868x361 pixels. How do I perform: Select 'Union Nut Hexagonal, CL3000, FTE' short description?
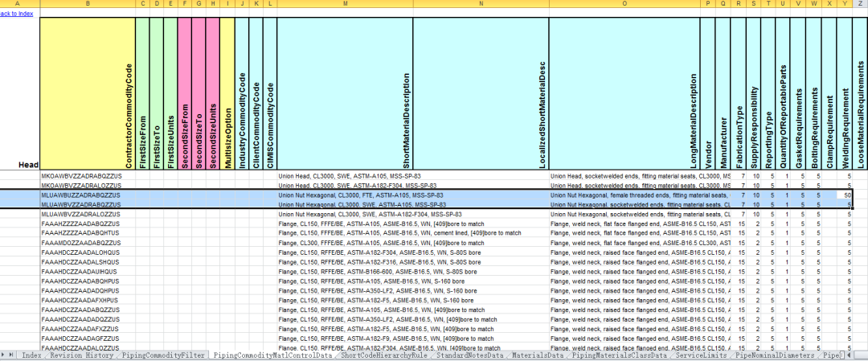coord(344,195)
